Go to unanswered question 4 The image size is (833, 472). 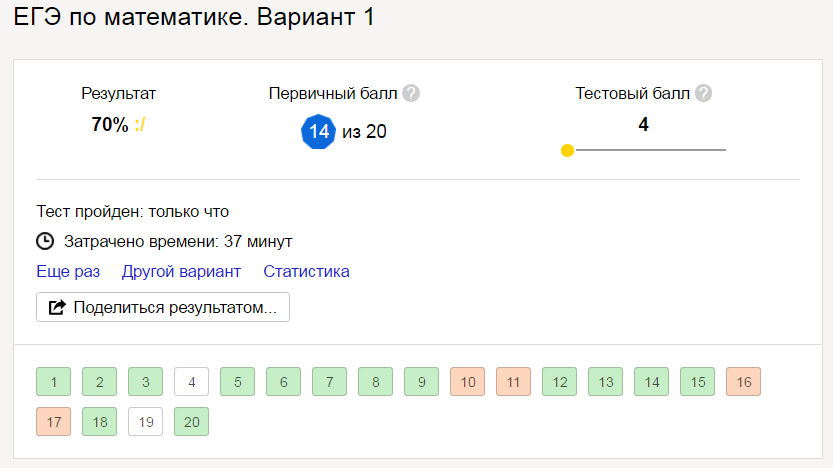coord(191,381)
